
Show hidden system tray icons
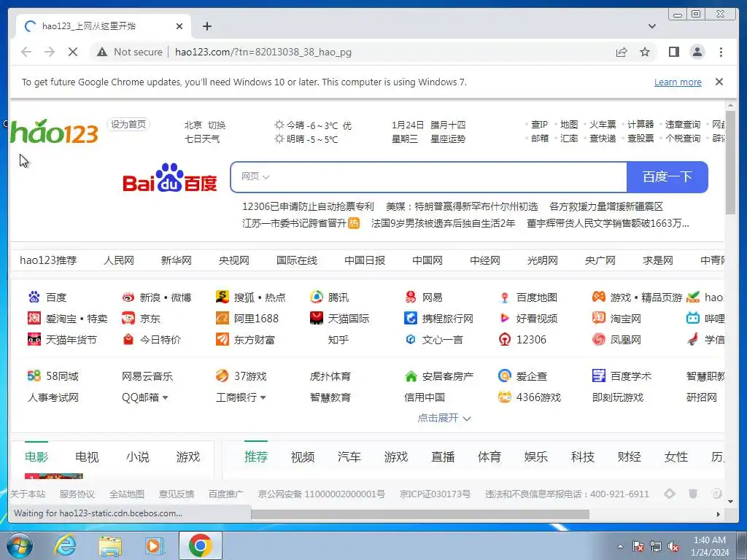pyautogui.click(x=620, y=547)
